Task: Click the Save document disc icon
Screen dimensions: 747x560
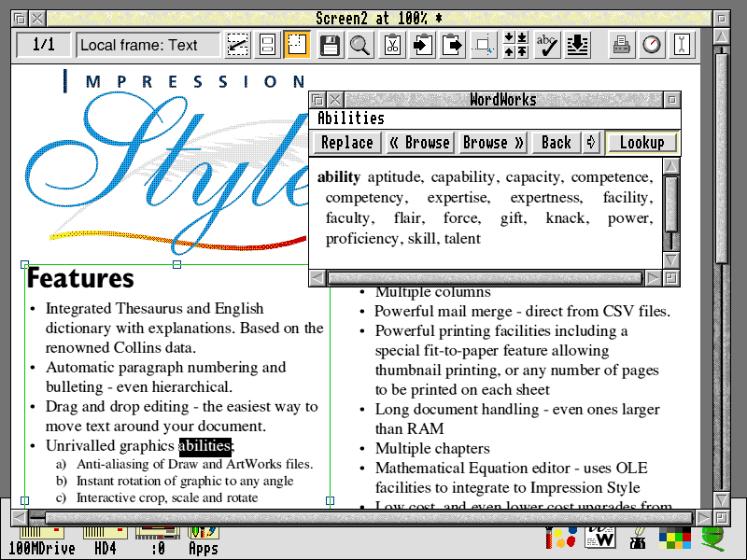Action: pos(330,45)
